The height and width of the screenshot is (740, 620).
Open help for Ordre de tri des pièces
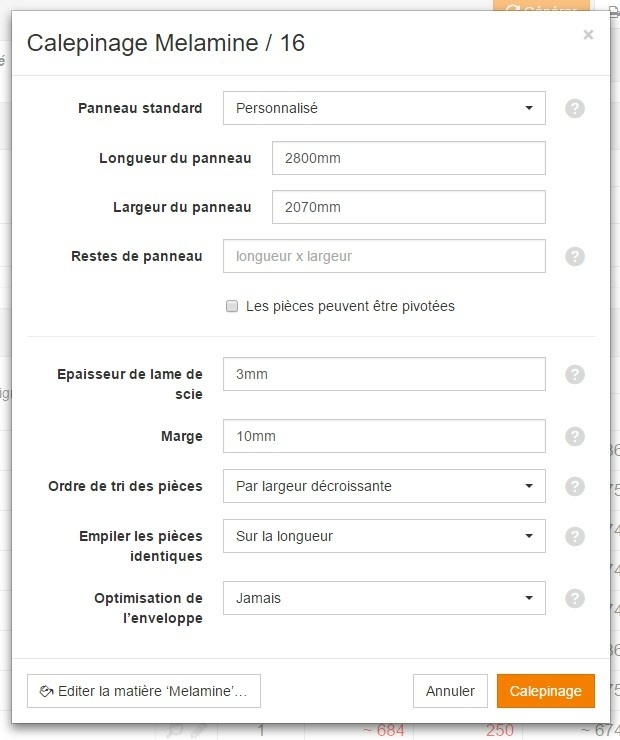(x=575, y=486)
